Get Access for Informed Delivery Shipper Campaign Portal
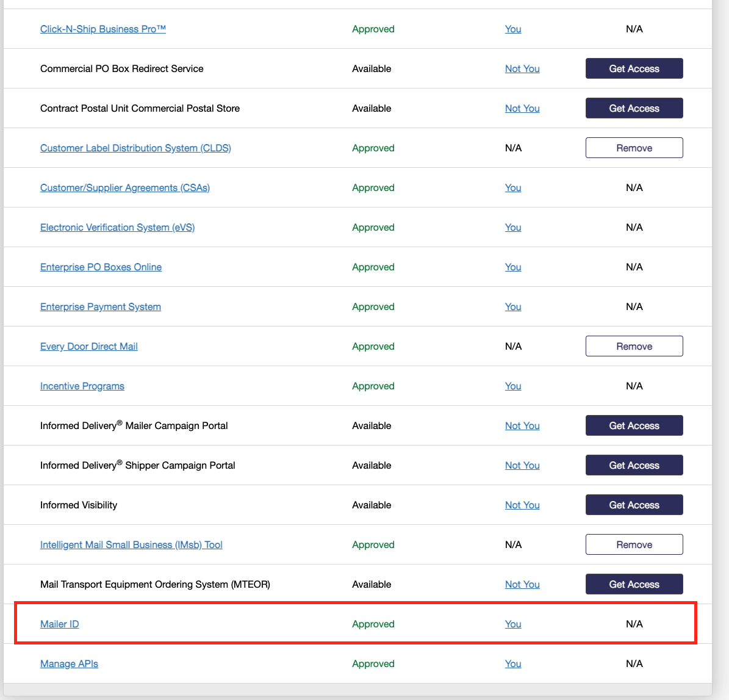The height and width of the screenshot is (700, 729). [634, 465]
